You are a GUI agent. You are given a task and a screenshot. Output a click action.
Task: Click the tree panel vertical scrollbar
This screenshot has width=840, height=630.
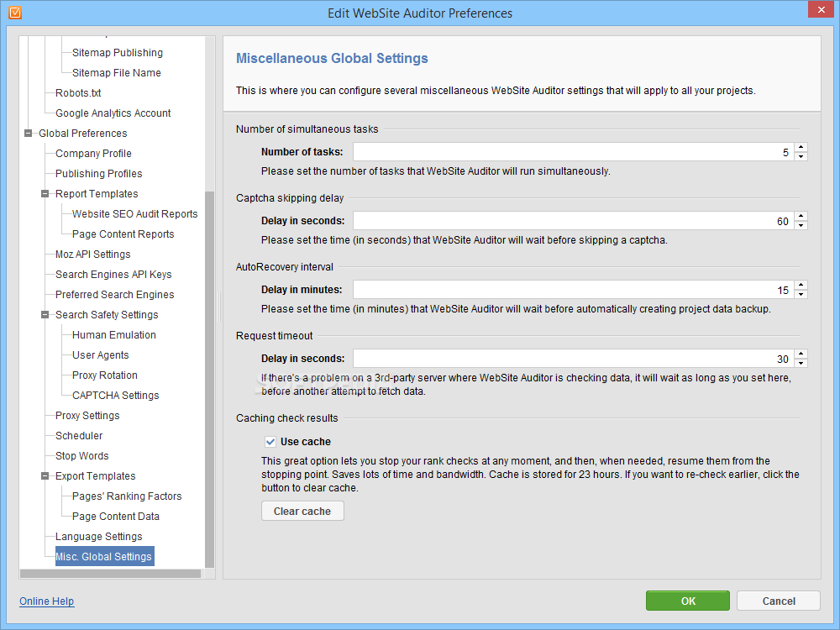pyautogui.click(x=209, y=379)
